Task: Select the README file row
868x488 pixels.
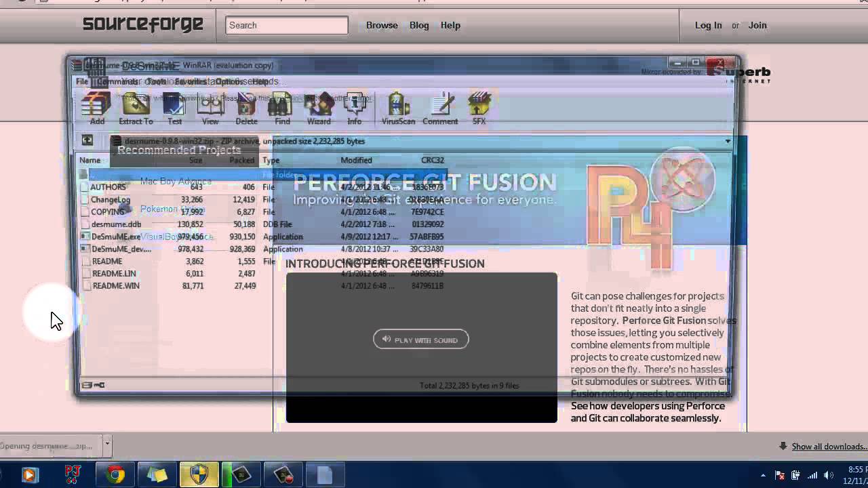Action: (262, 261)
